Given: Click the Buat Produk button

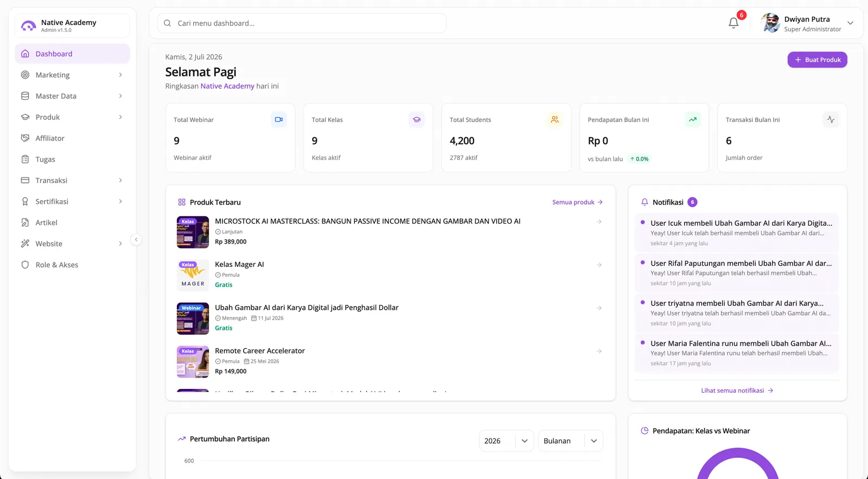Looking at the screenshot, I should point(817,60).
